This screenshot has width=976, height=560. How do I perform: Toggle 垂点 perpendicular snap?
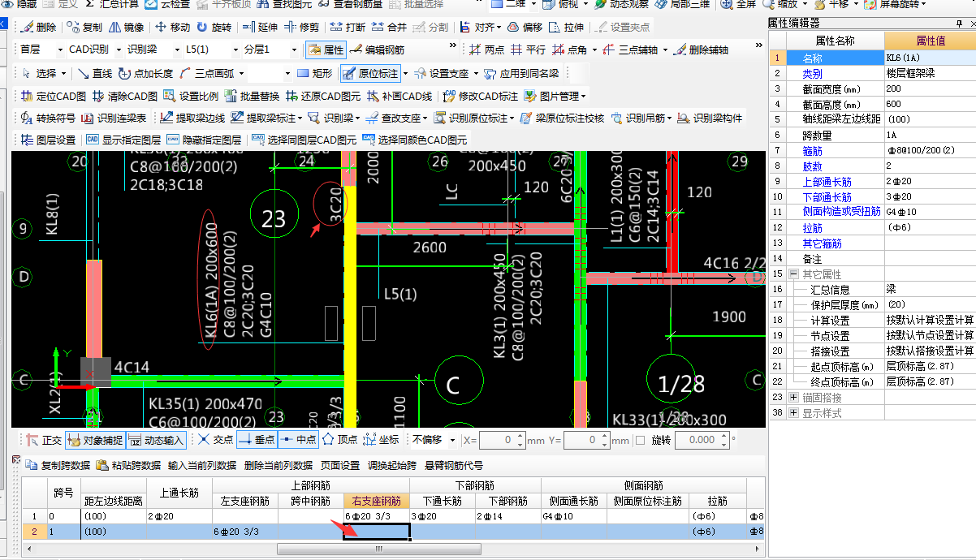(x=256, y=440)
